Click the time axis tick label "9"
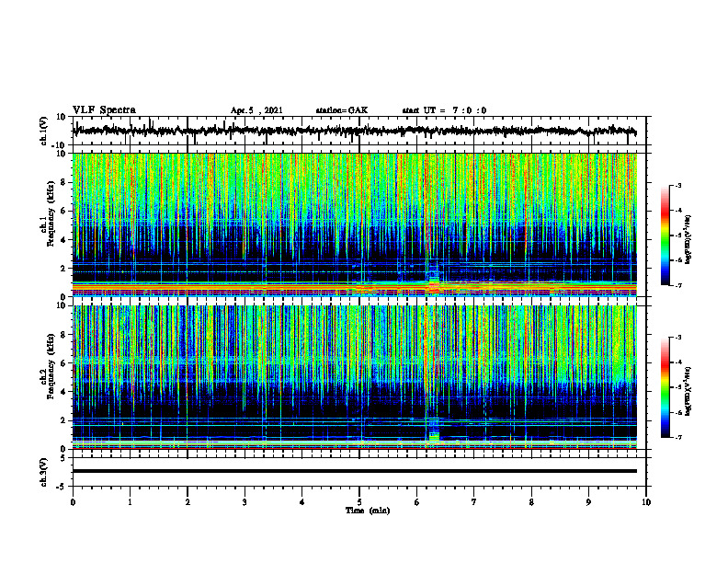The image size is (728, 563). [588, 502]
